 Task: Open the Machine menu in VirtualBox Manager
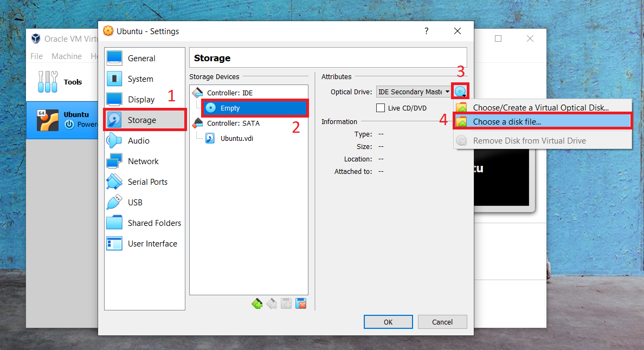tap(67, 56)
